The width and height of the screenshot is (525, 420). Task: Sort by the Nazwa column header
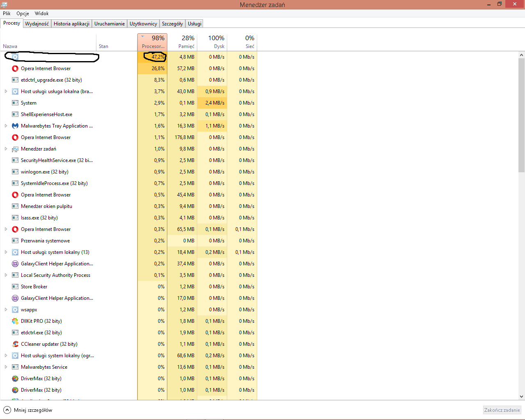pos(48,42)
